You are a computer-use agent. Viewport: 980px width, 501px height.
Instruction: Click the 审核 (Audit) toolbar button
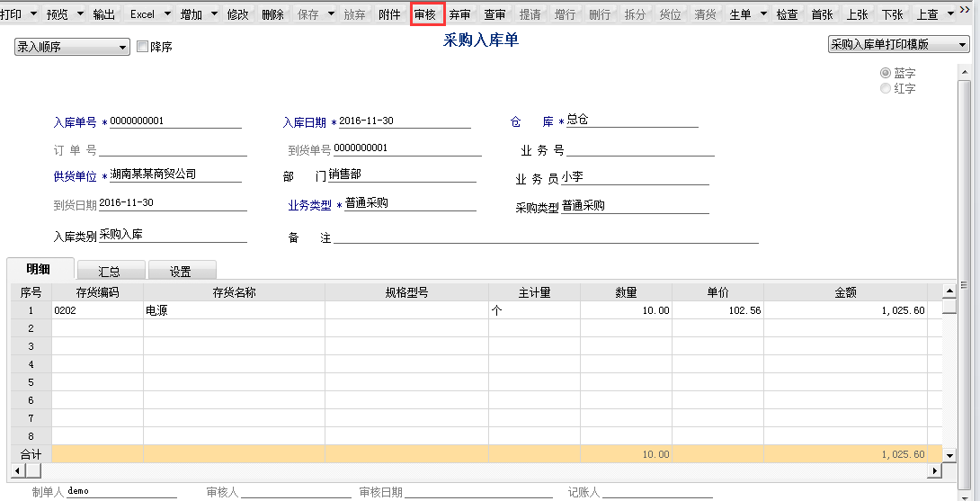coord(425,14)
